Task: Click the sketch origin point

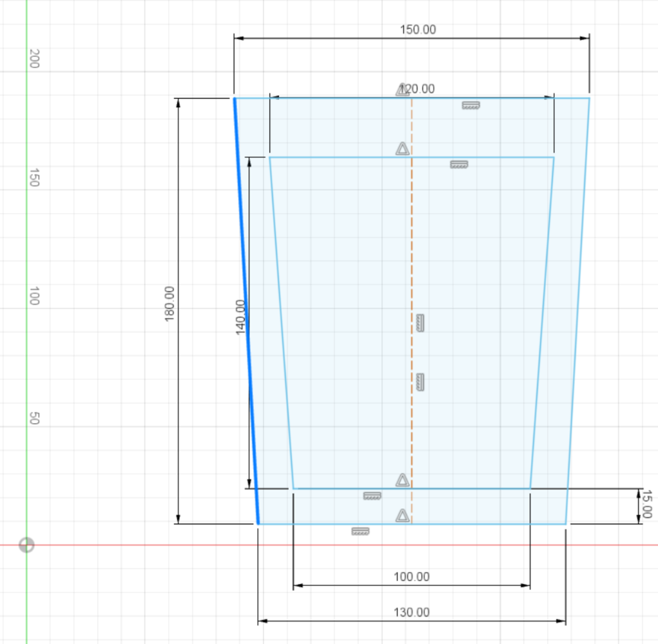Action: [x=26, y=545]
